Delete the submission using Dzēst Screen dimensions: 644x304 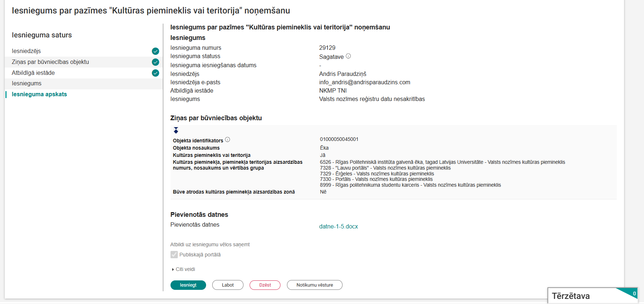coord(265,285)
